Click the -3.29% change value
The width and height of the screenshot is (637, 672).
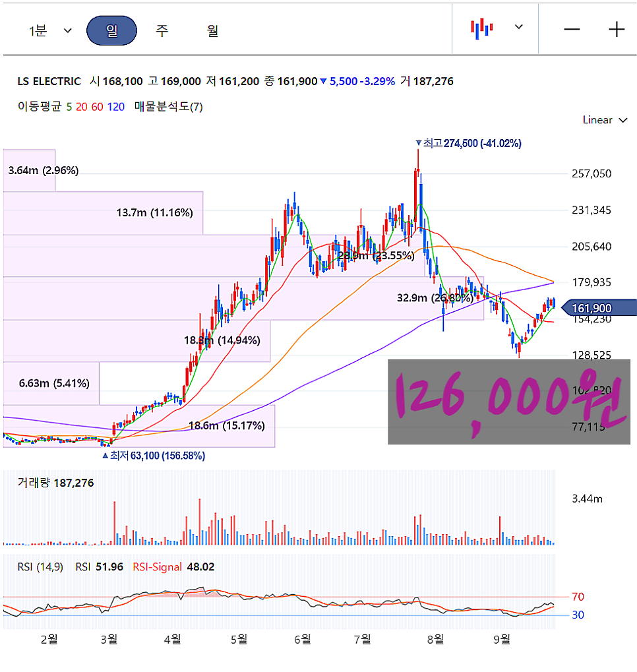tap(378, 81)
